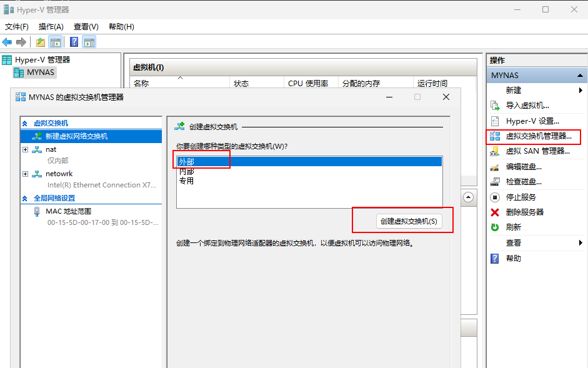This screenshot has width=588, height=368.
Task: Select the Hyper-V 管理器 root tree node
Action: [42, 59]
